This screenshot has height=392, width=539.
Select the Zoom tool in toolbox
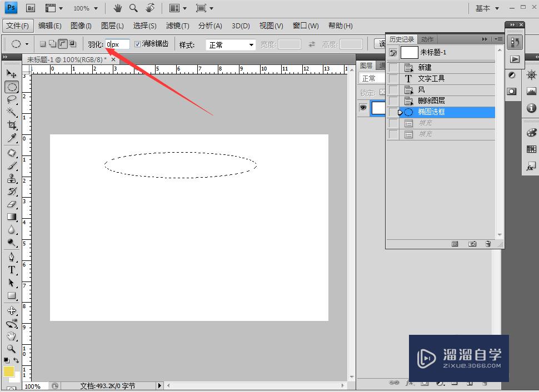[x=11, y=349]
